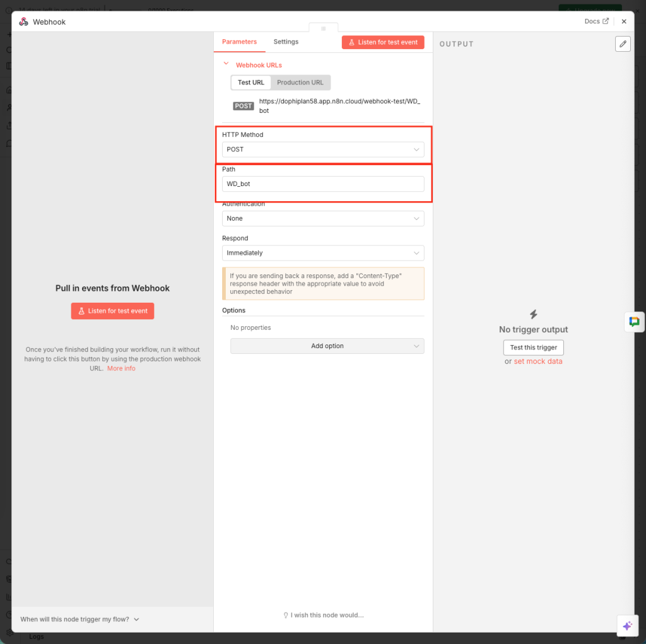Click the POST method badge beside URL
This screenshot has width=646, height=644.
coord(244,106)
